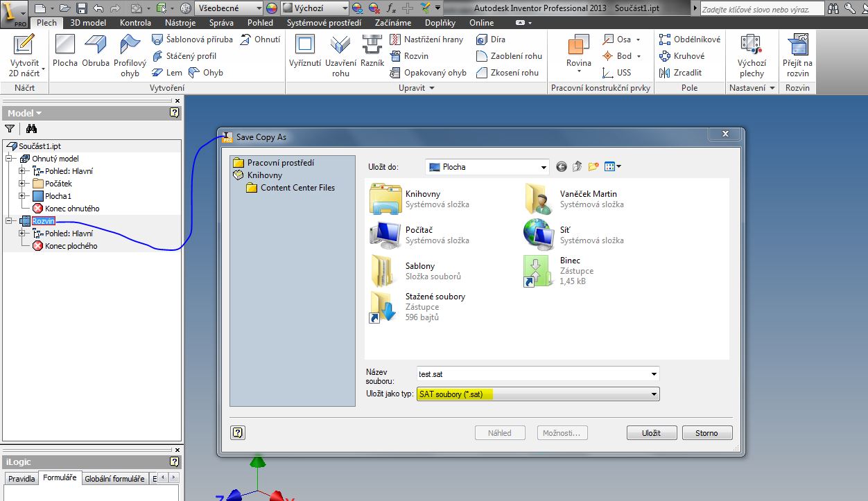The width and height of the screenshot is (868, 501).
Task: Click Přejít na rozvin icon
Action: pos(797,46)
